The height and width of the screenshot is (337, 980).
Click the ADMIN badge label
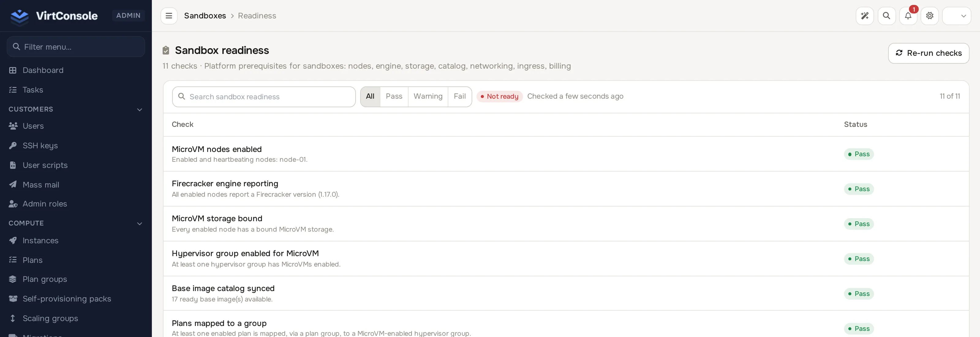click(128, 16)
